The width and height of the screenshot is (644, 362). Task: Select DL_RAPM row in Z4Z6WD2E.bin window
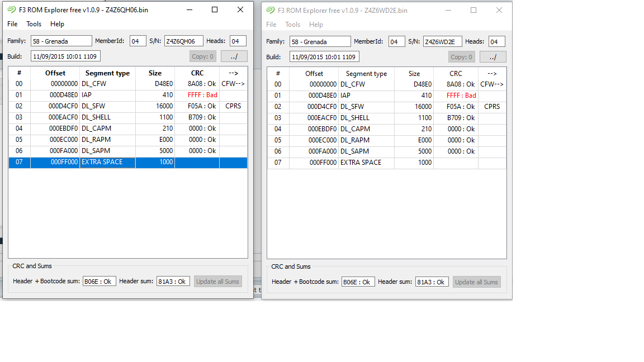pyautogui.click(x=386, y=140)
